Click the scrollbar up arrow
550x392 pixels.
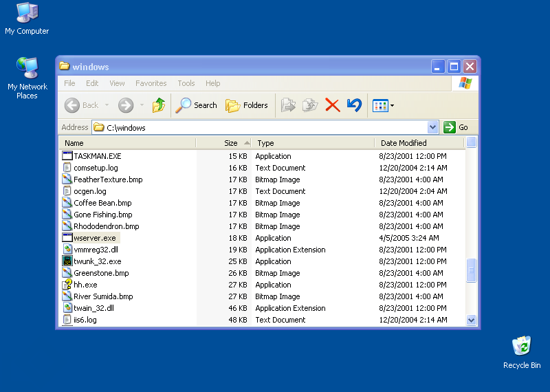pos(471,142)
